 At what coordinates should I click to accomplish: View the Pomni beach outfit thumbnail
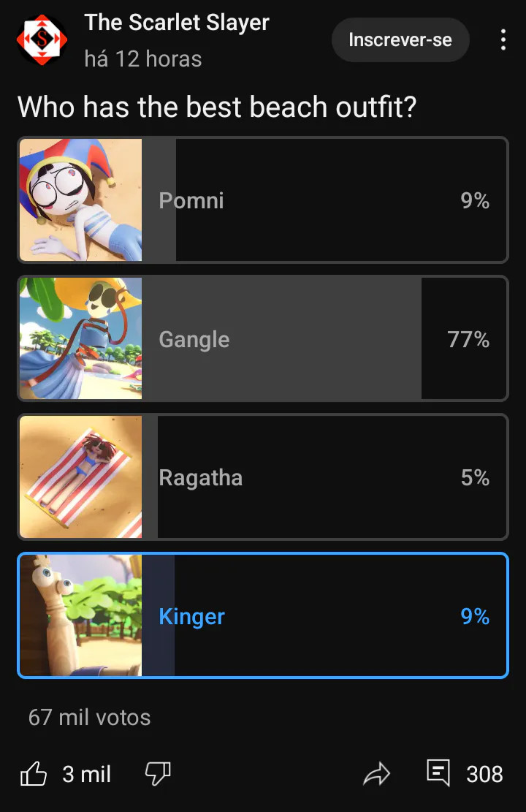click(x=81, y=200)
